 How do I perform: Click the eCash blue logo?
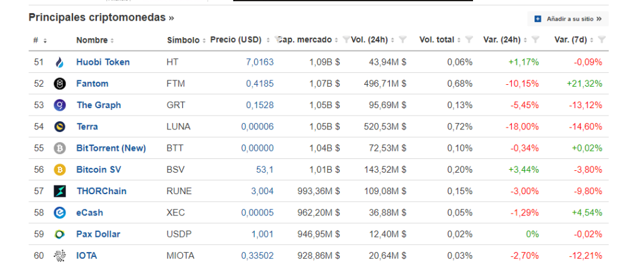click(x=60, y=212)
